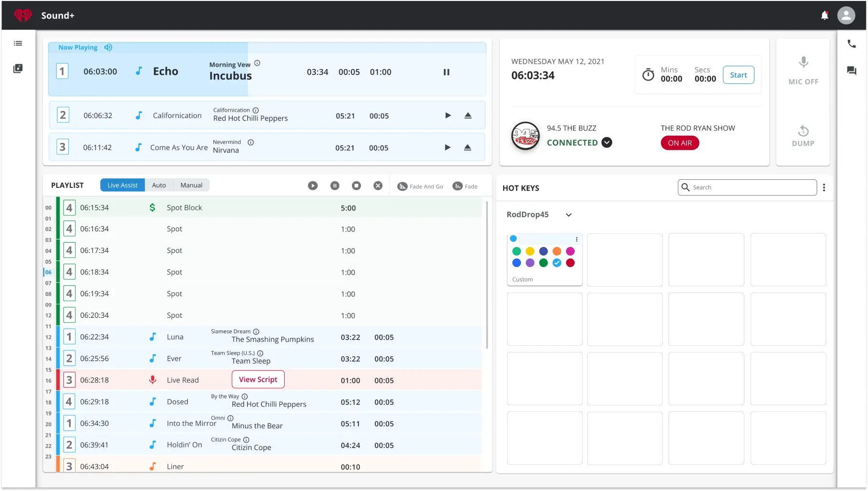Viewport: 868px width, 491px height.
Task: Pick the magenta color swatch
Action: coord(570,251)
